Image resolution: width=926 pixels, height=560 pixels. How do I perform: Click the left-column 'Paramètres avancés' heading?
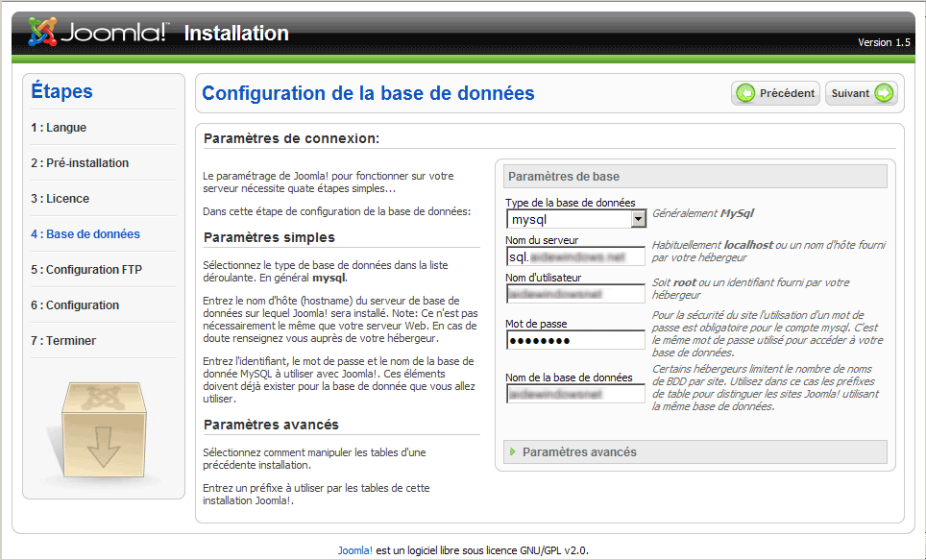pos(271,425)
